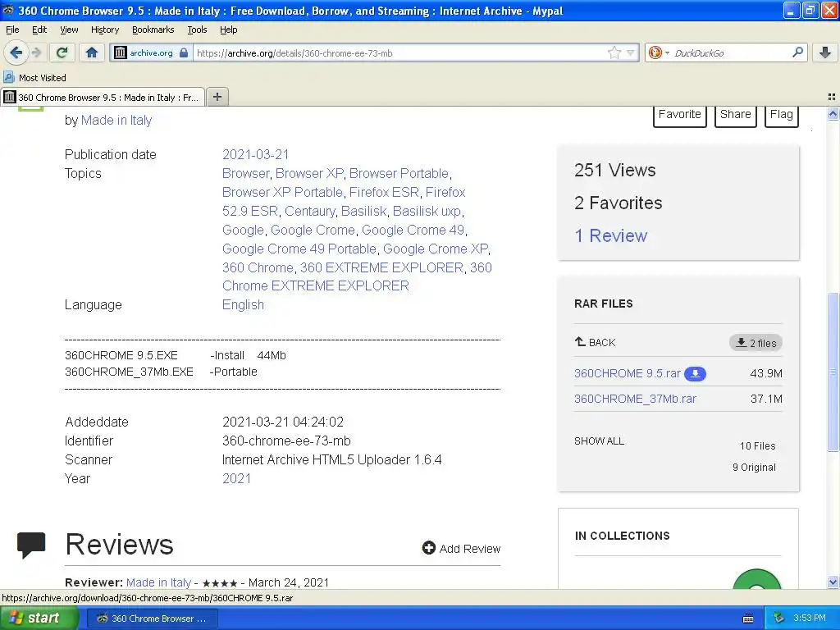The height and width of the screenshot is (630, 840).
Task: Click the 10 Files text
Action: (757, 445)
